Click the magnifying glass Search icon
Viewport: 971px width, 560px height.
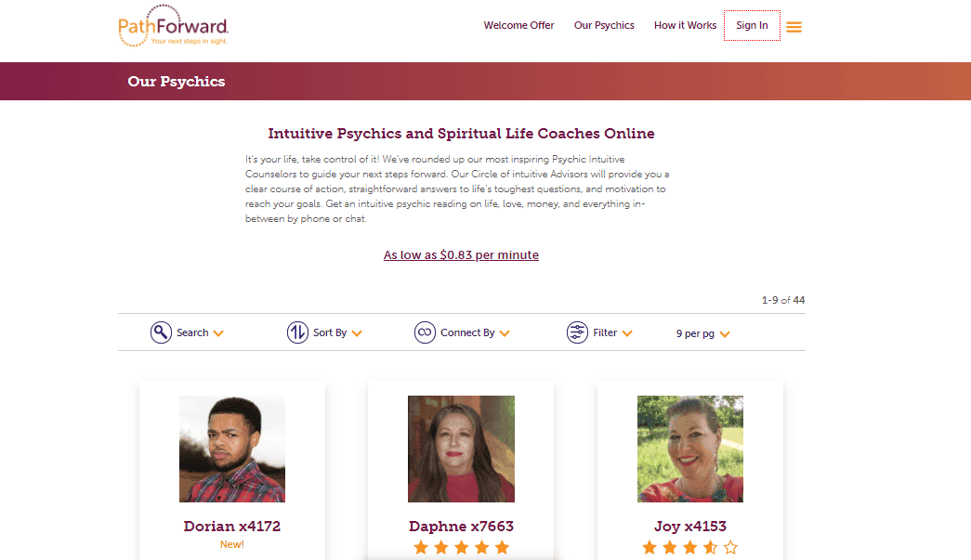[x=161, y=332]
